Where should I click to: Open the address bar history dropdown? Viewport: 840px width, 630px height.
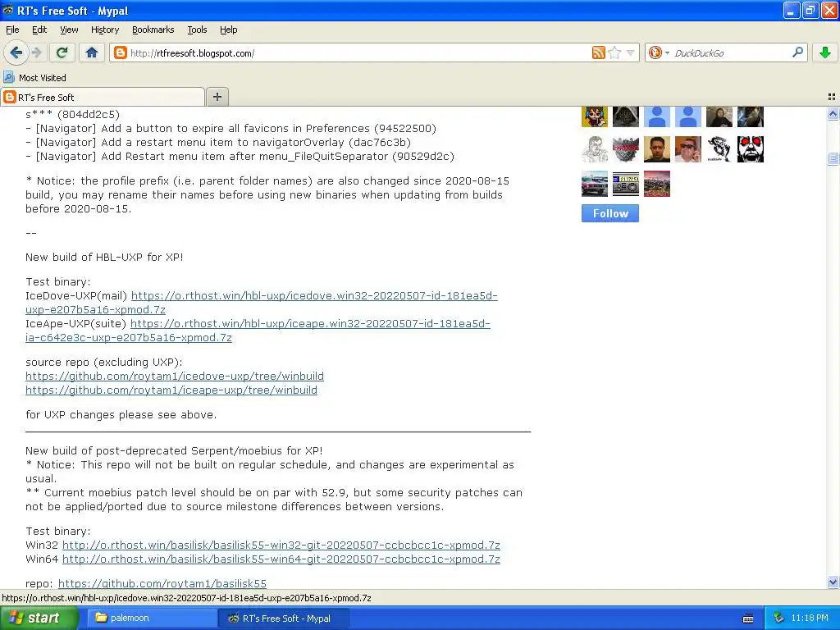(631, 52)
